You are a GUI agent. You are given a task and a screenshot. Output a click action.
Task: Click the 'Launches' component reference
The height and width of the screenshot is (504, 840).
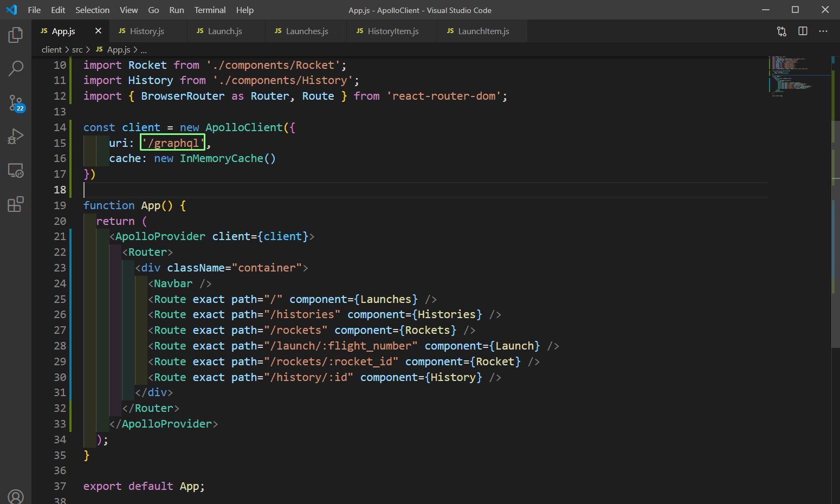[x=386, y=299]
